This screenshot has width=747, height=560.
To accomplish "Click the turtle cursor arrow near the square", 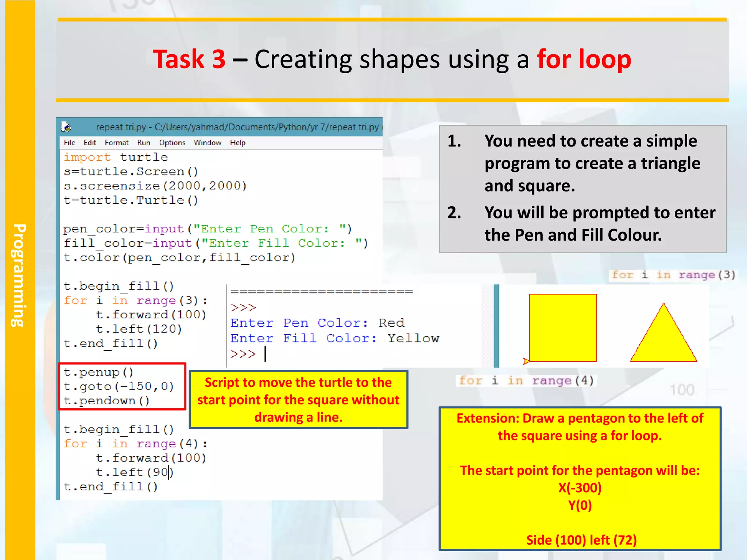I will 526,361.
